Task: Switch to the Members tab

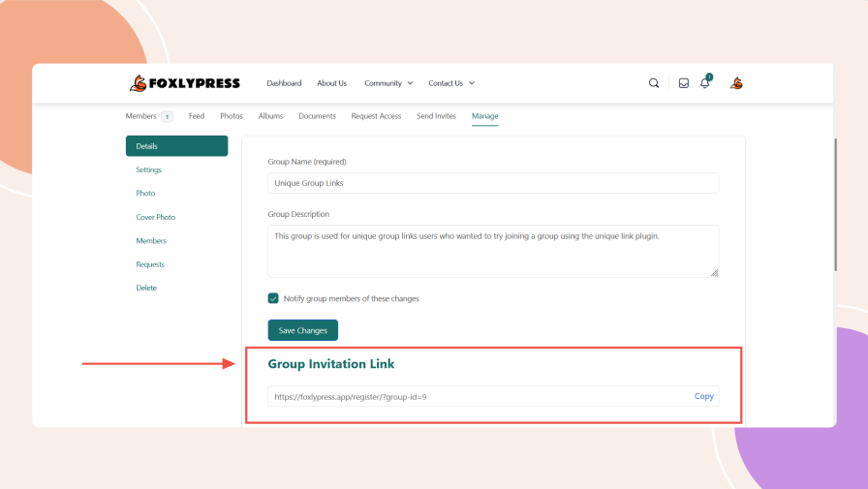Action: point(141,115)
